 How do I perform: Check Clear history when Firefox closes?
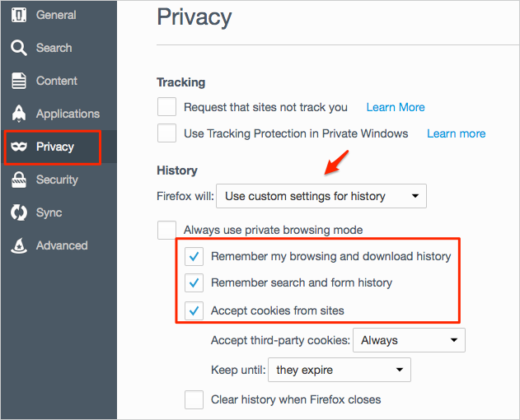point(194,399)
